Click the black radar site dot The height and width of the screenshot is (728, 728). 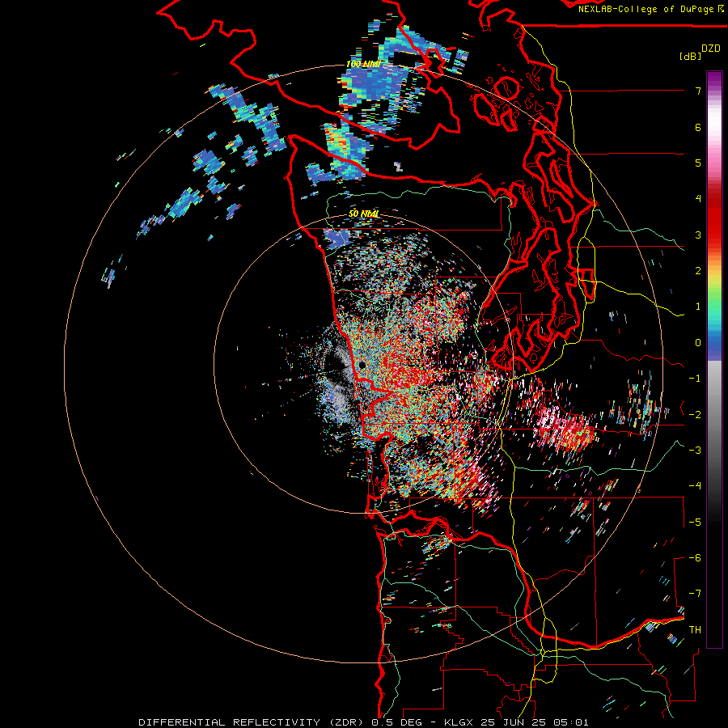pyautogui.click(x=362, y=366)
